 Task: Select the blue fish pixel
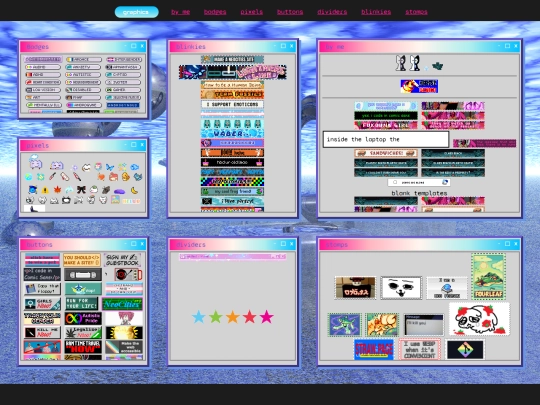point(134,167)
